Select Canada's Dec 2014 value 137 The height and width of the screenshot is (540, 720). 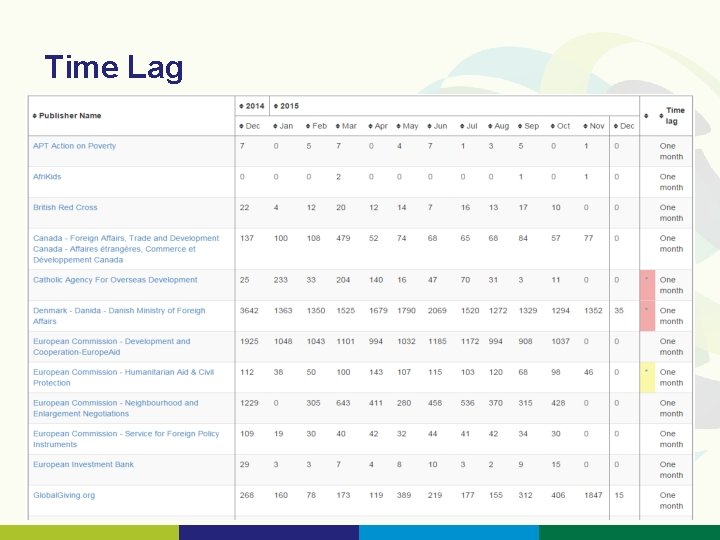247,238
